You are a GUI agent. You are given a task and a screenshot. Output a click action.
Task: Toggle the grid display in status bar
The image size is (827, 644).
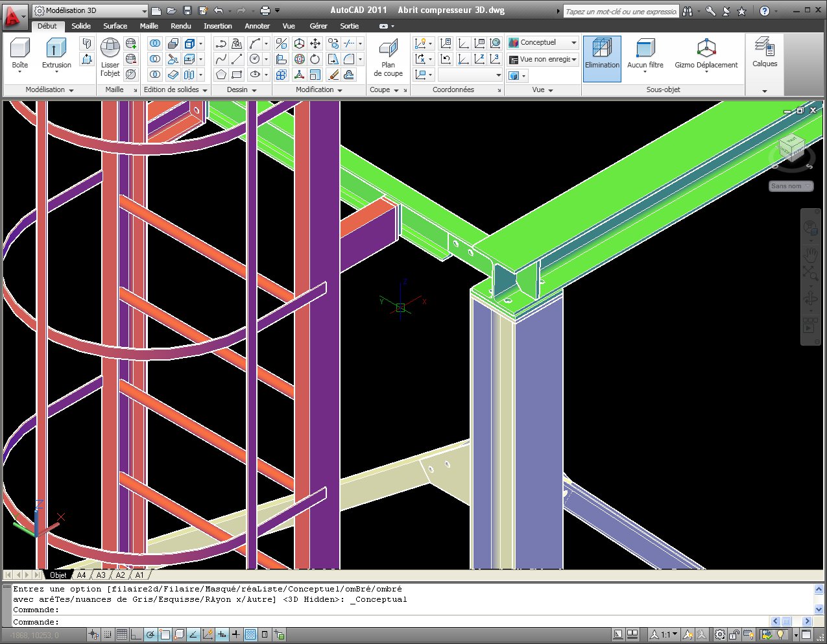point(122,635)
